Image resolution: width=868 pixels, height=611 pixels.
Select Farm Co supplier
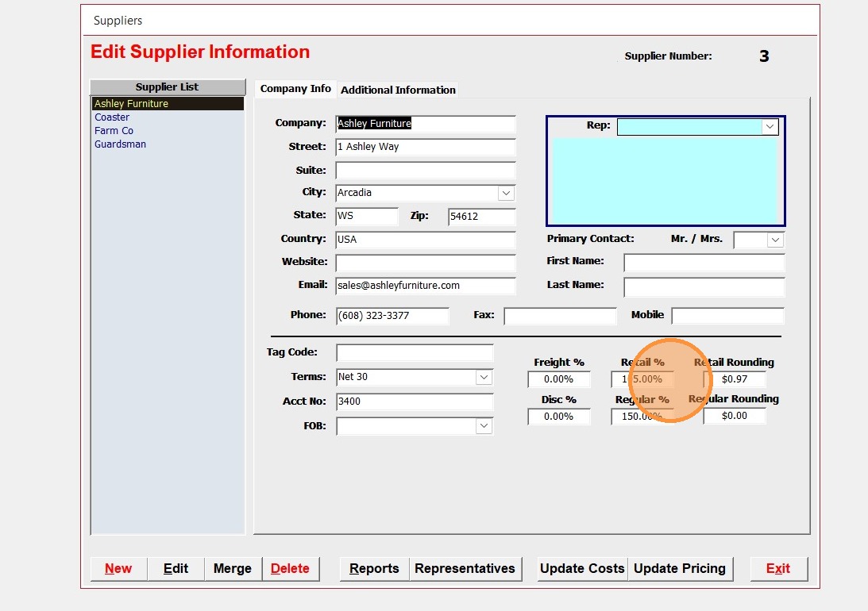click(x=114, y=131)
